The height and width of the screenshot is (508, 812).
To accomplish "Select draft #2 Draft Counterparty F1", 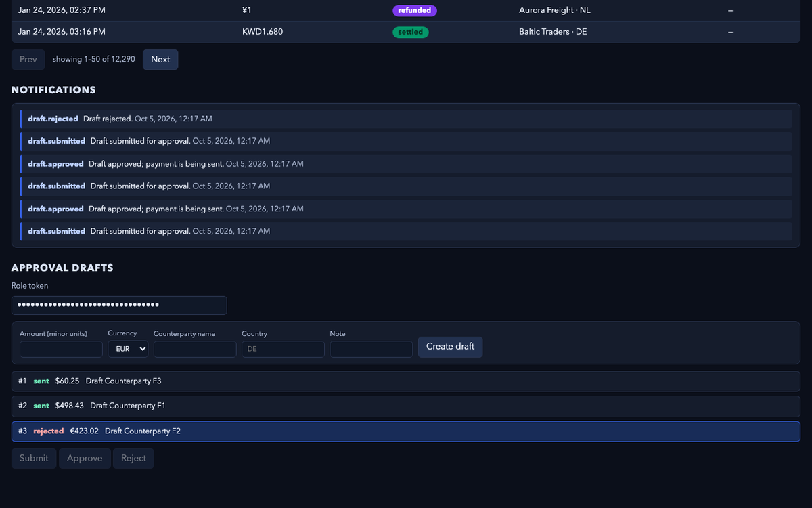I will pos(406,406).
